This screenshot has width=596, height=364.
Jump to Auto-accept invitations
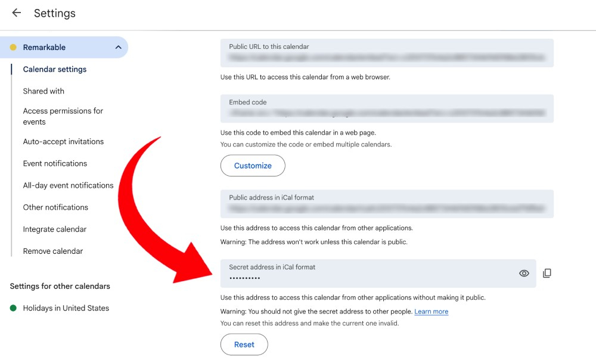(63, 142)
